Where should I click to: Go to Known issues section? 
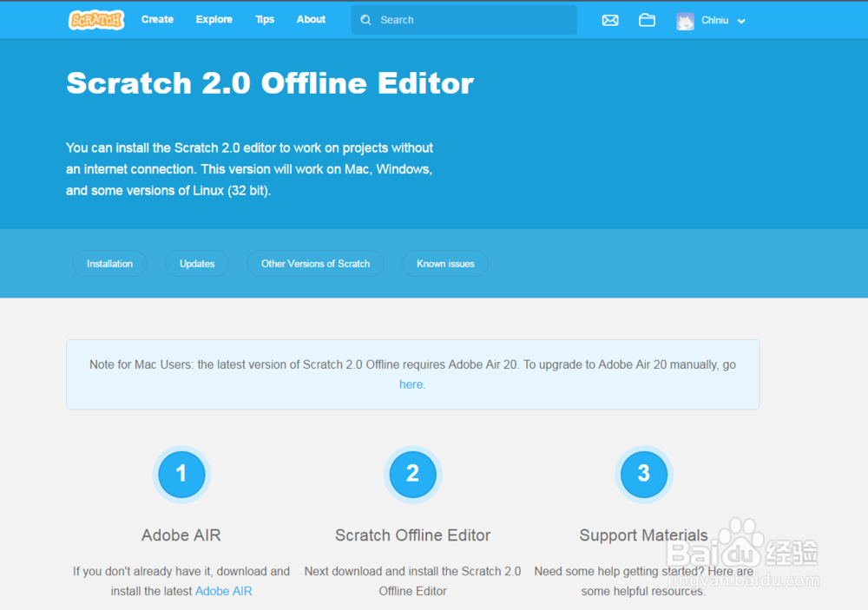coord(445,264)
